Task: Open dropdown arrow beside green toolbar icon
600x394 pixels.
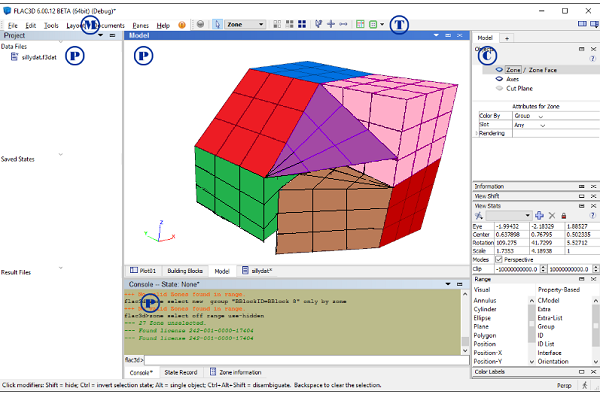Action: pos(382,24)
